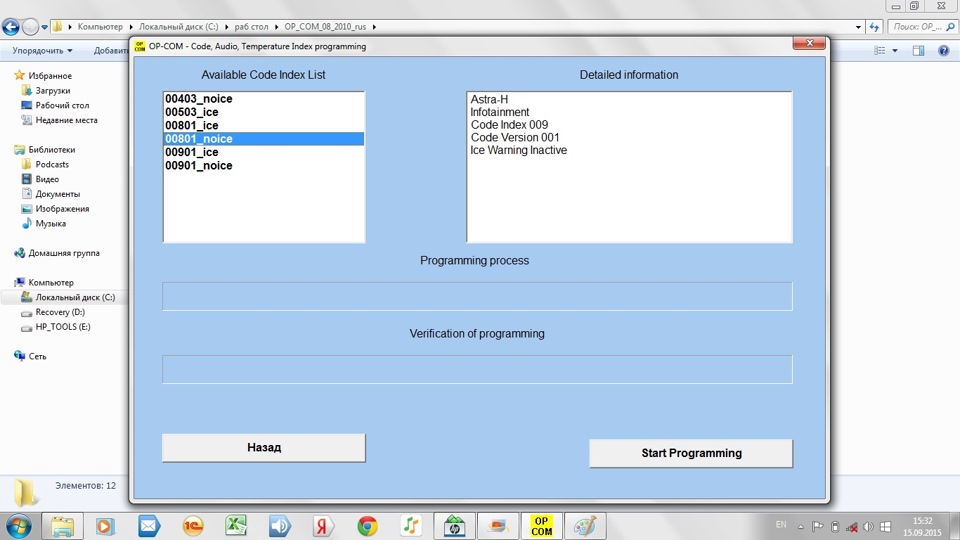The height and width of the screenshot is (540, 960).
Task: Click Компьютер in the address bar breadcrumb
Action: pos(100,27)
